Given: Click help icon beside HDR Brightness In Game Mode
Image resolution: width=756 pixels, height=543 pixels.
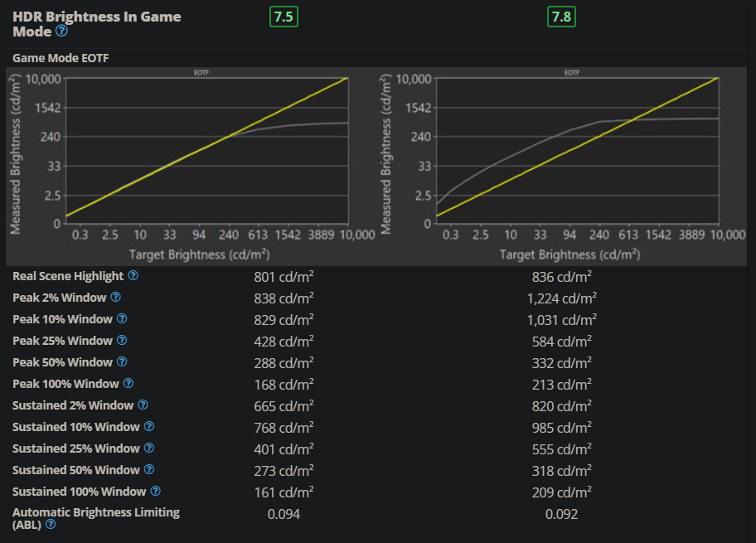Looking at the screenshot, I should pyautogui.click(x=61, y=32).
